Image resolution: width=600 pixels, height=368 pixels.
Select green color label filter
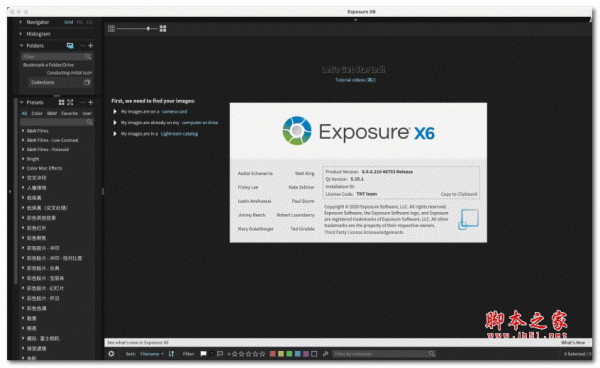(x=289, y=354)
